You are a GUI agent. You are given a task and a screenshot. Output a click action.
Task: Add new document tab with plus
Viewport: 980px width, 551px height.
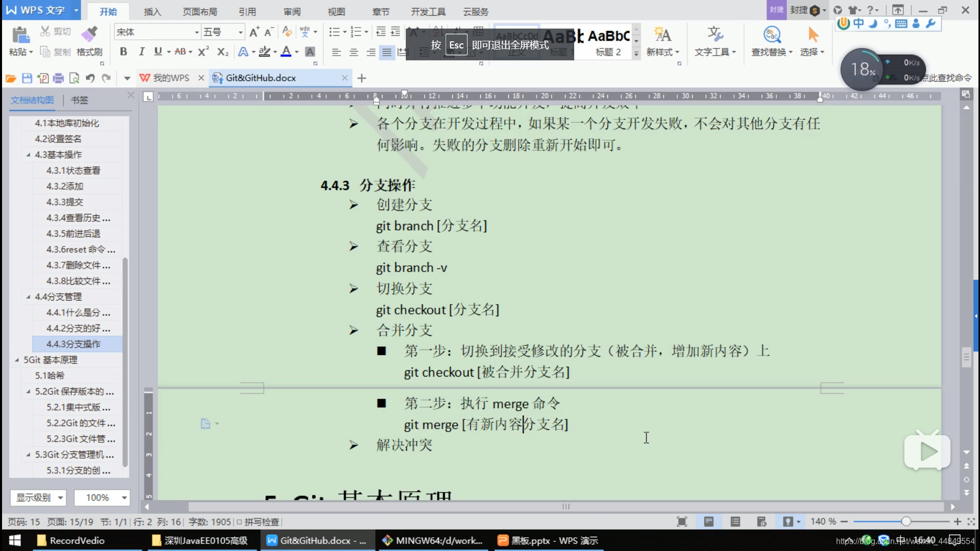(362, 78)
